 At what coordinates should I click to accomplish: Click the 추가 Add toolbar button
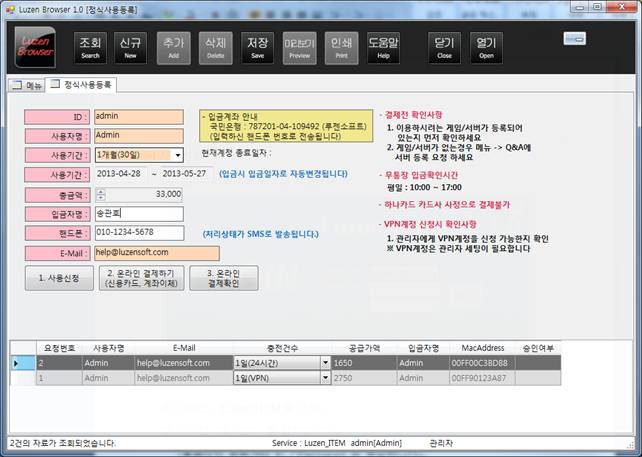173,47
